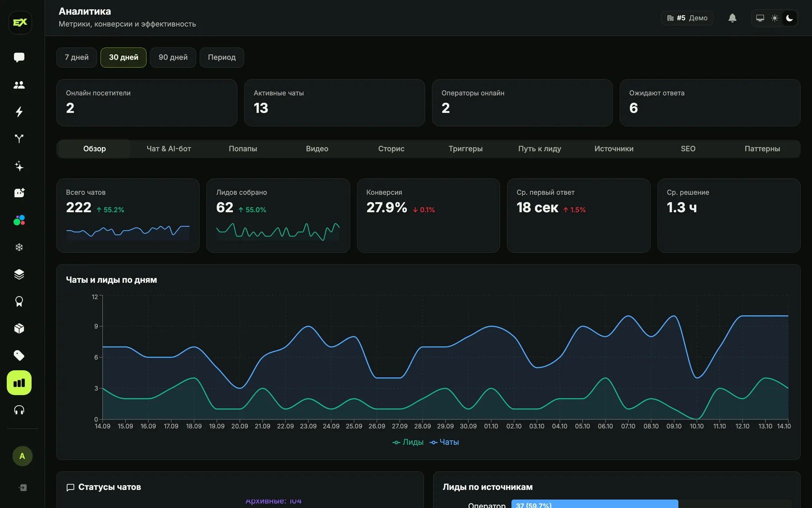Open the chat messages sidebar icon
Viewport: 812px width, 508px height.
click(19, 57)
